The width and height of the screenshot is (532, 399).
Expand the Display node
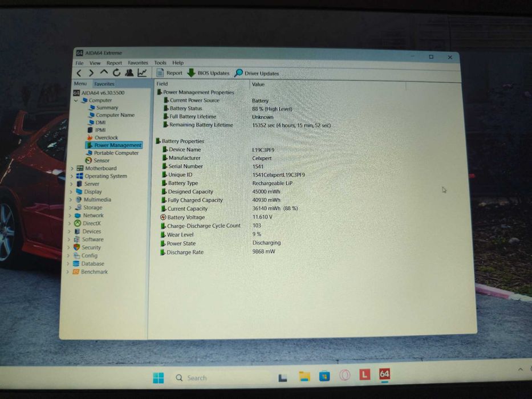(71, 192)
